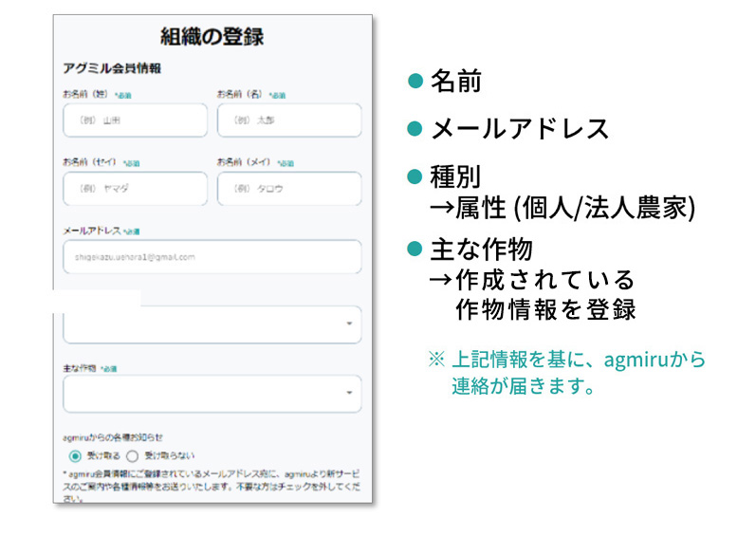The width and height of the screenshot is (756, 555).
Task: Open the 主な作物 dropdown
Action: pyautogui.click(x=212, y=393)
